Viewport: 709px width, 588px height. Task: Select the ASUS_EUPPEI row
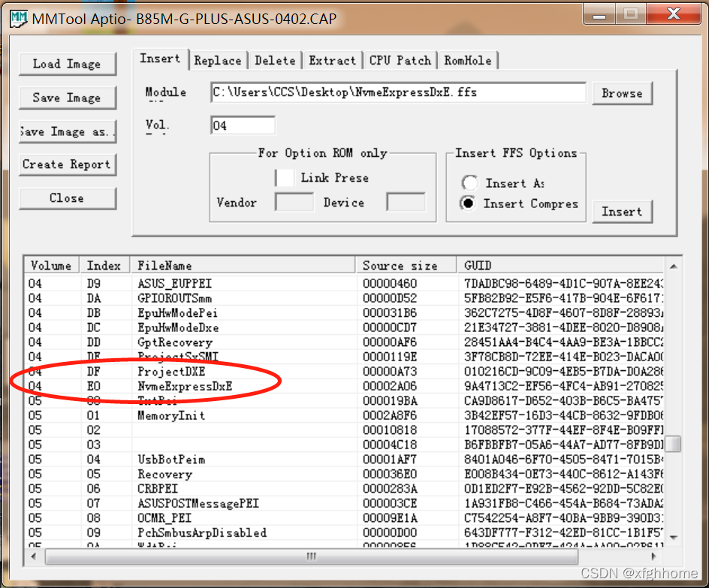344,283
